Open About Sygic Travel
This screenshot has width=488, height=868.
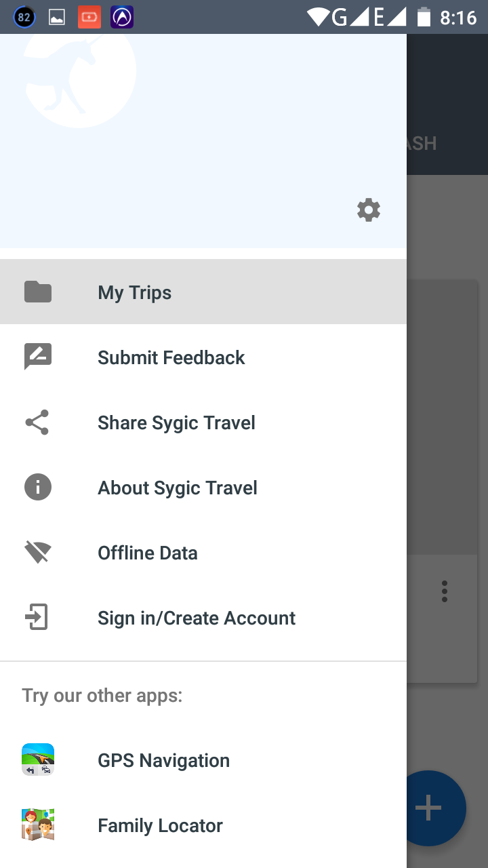[x=178, y=488]
